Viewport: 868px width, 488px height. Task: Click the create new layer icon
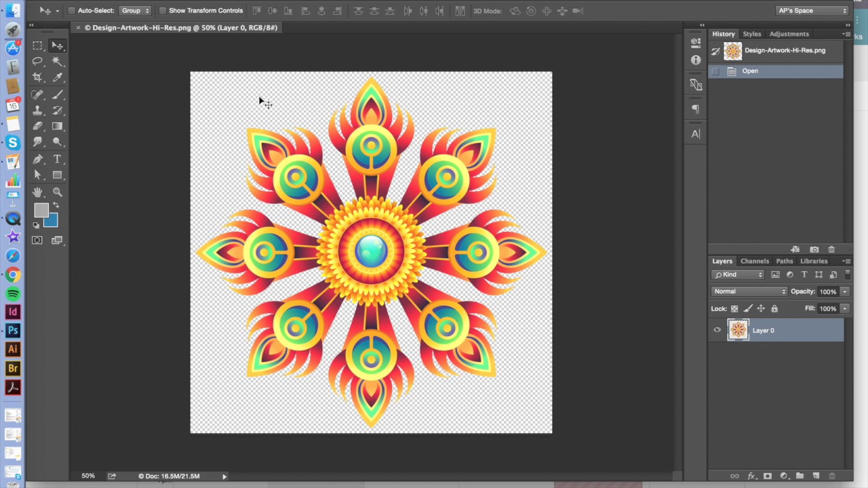816,476
